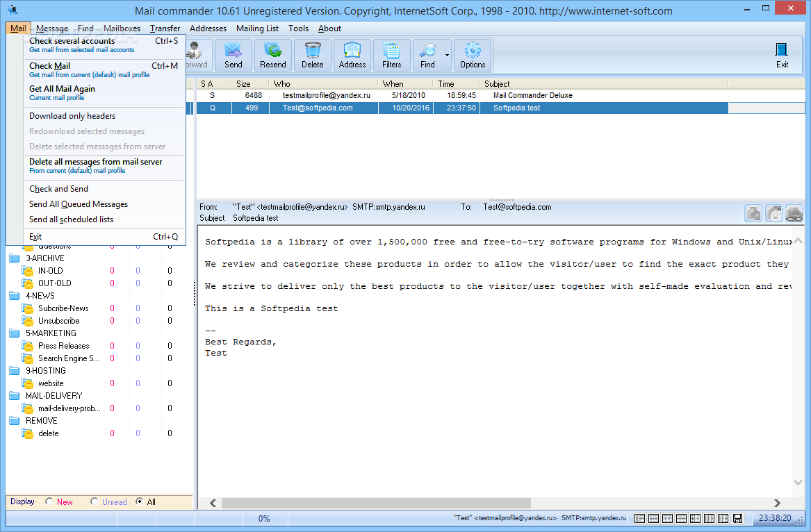Click the Find magnifier icon
Screen dimensions: 811x532
(428, 55)
